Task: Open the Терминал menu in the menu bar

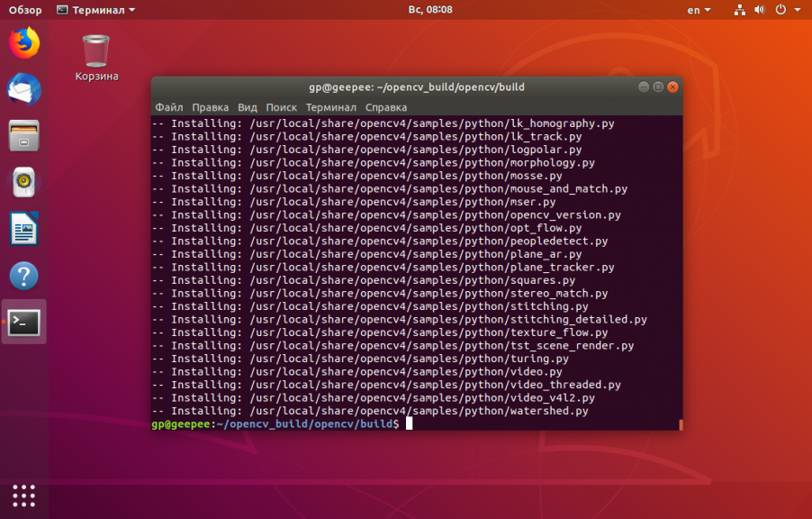Action: pyautogui.click(x=331, y=107)
